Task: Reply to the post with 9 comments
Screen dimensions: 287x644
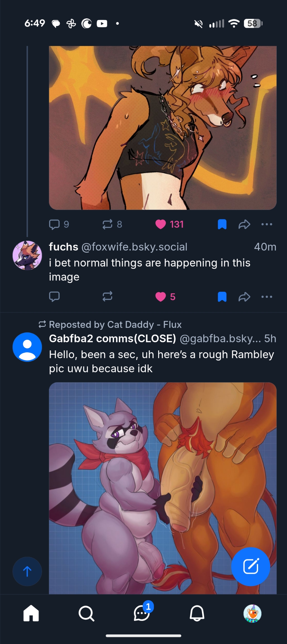Action: (54, 224)
